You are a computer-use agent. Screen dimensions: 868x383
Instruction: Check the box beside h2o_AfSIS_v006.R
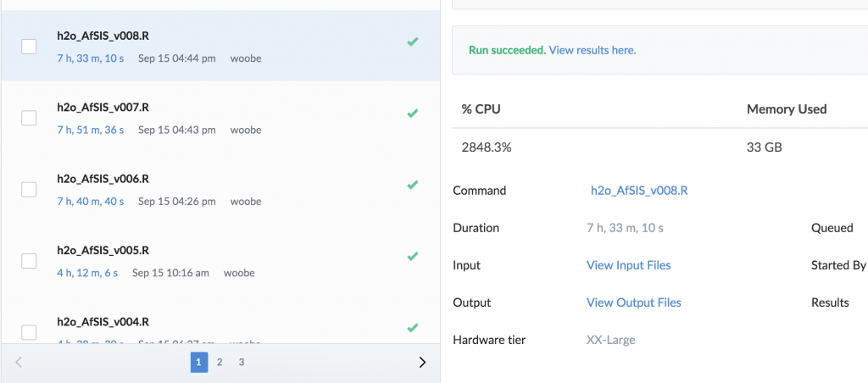(29, 190)
